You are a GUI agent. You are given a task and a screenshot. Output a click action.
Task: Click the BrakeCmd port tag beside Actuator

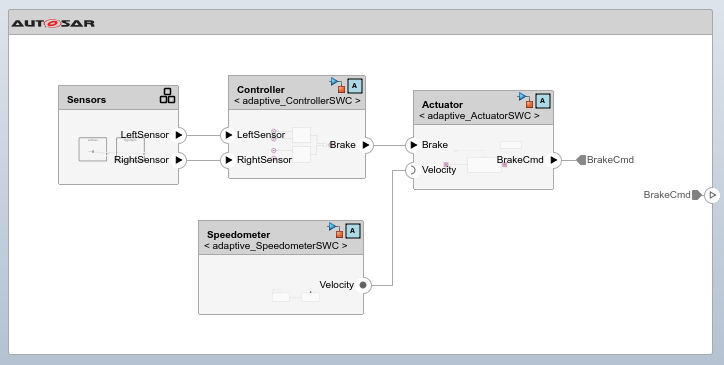[x=605, y=160]
